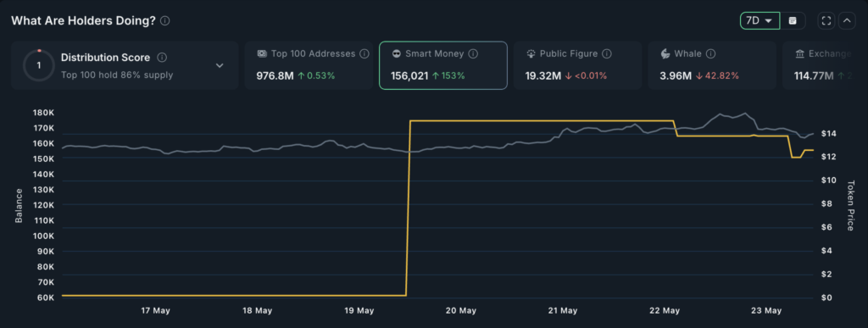Click the 21 May date label

(x=563, y=311)
